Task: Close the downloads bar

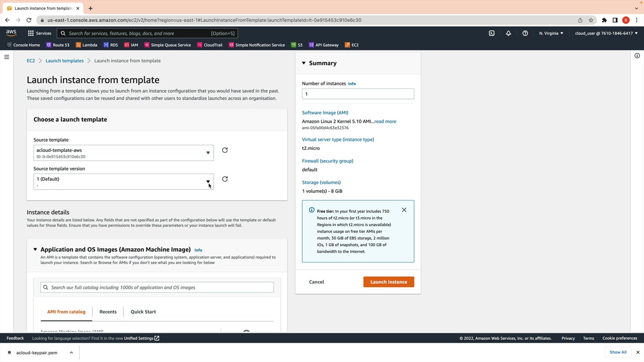Action: 637,352
